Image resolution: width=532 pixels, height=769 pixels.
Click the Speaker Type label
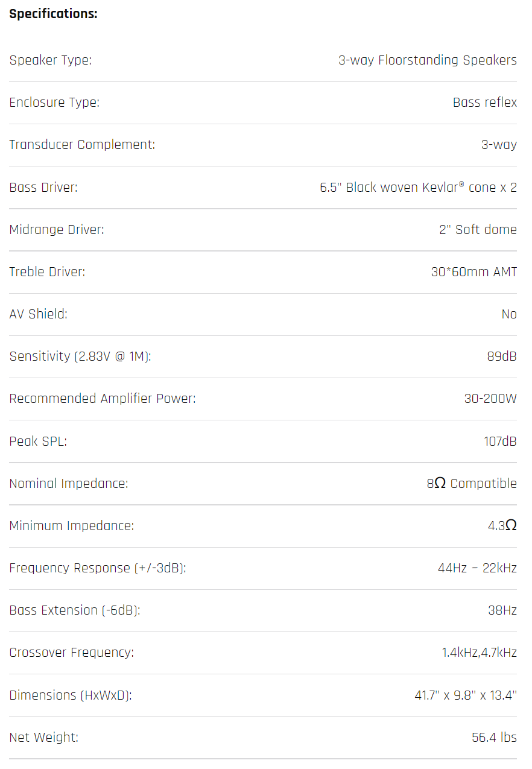coord(51,60)
